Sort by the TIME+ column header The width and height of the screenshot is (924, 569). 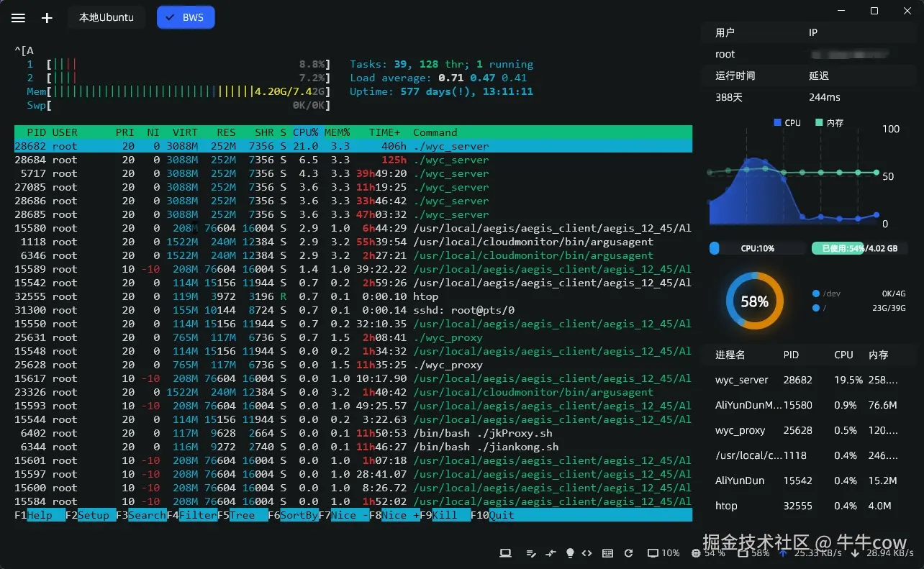tap(385, 132)
